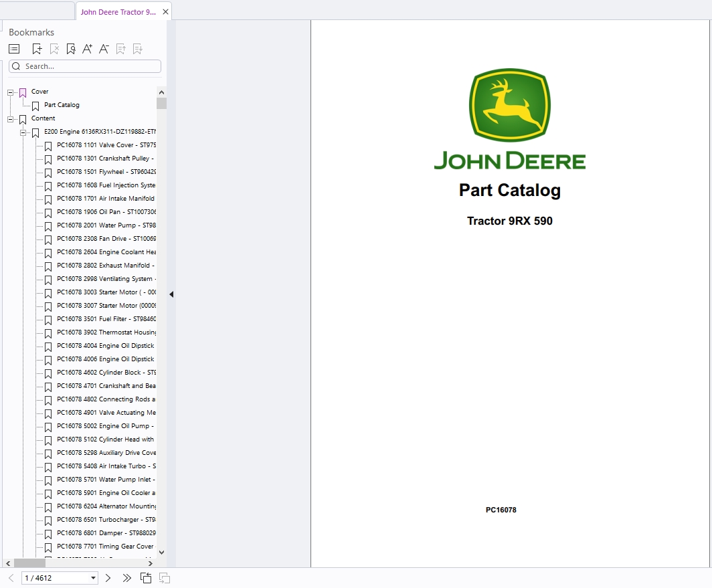Hide the bookmarks panel with side arrow
Screen dimensions: 712x588
(x=171, y=294)
